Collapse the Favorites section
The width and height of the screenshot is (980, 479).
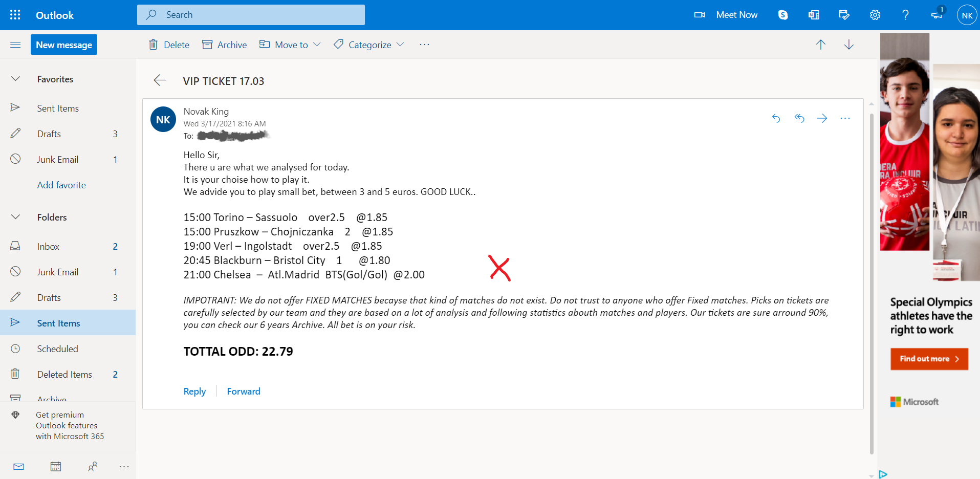pos(15,79)
